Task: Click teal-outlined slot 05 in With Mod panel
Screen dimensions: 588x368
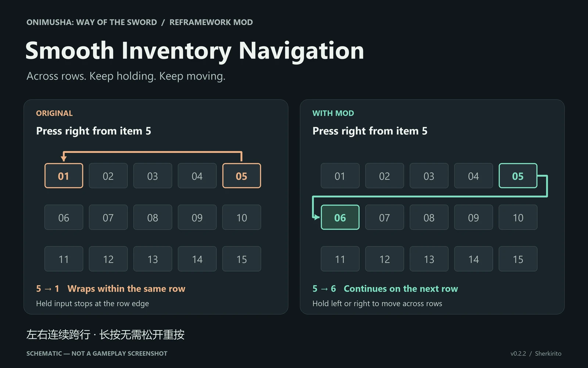Action: point(518,176)
